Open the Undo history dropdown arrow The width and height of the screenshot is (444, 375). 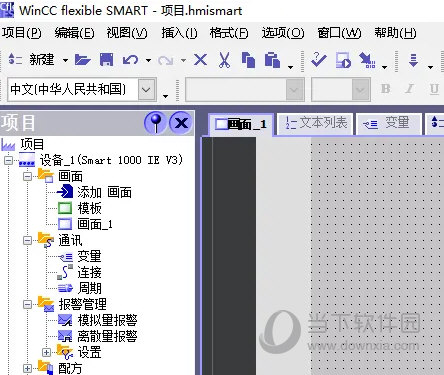click(x=148, y=60)
